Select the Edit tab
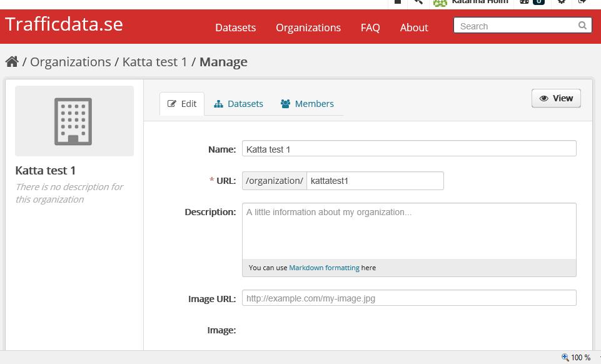Image resolution: width=601 pixels, height=364 pixels. [x=182, y=104]
